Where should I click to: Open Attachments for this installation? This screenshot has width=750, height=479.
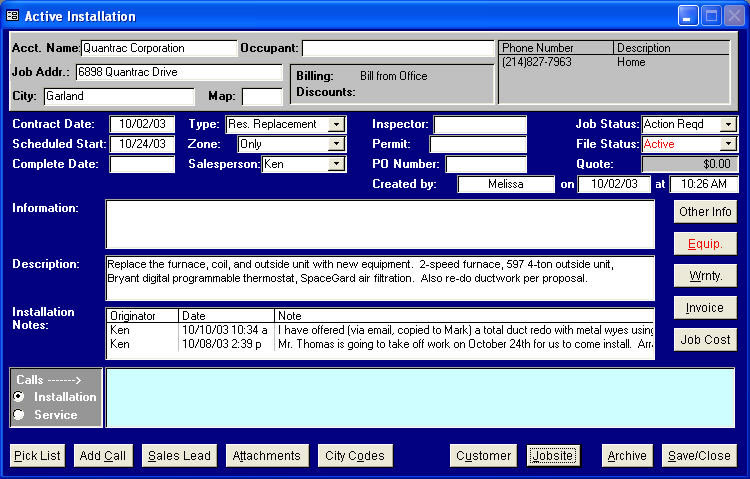[x=267, y=456]
